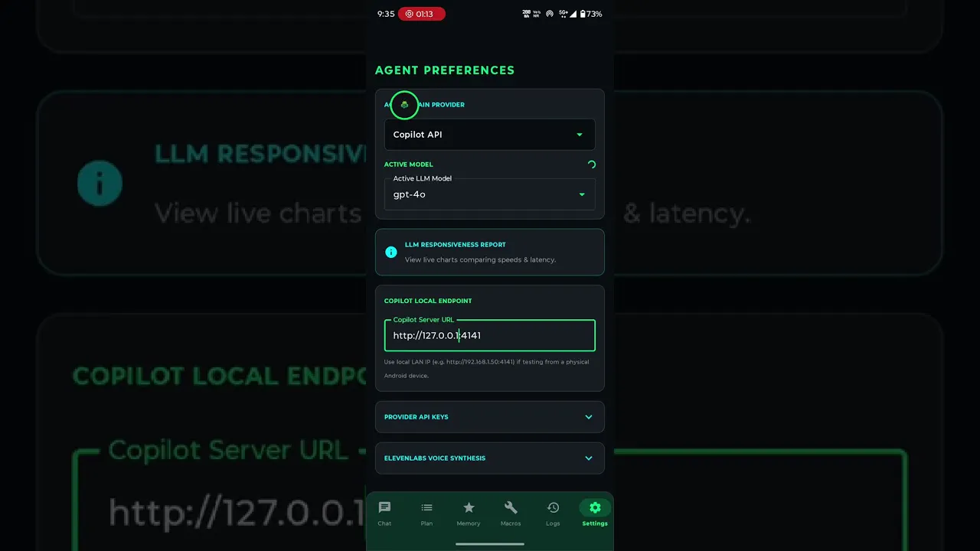
Task: Expand the ElevenLabs Voice Synthesis section
Action: (x=490, y=458)
